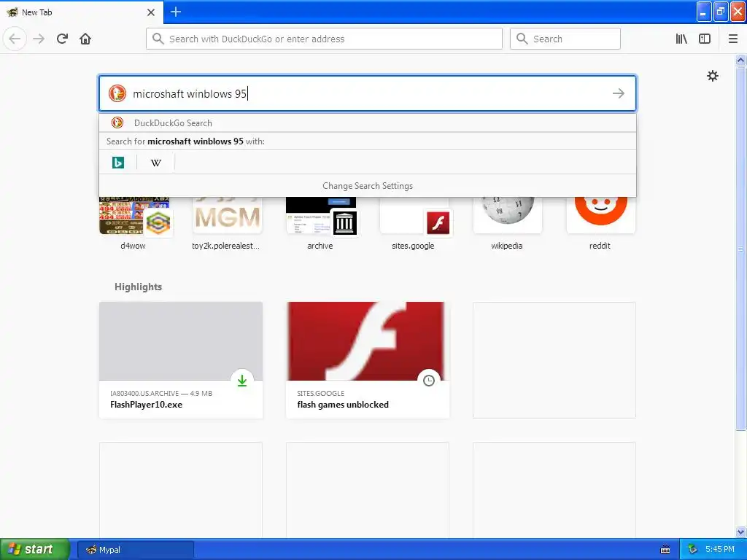Screen dimensions: 747x560
Task: Minimize the Mypal browser window
Action: 704,12
